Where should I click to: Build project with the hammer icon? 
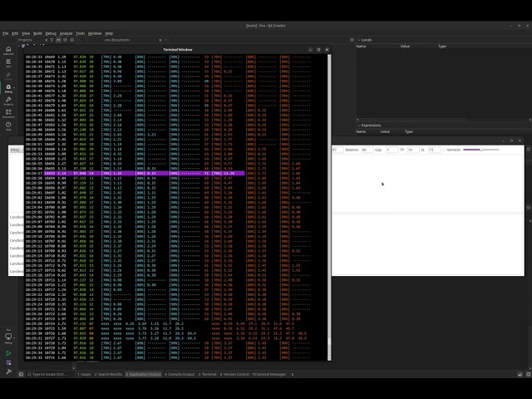(8, 372)
